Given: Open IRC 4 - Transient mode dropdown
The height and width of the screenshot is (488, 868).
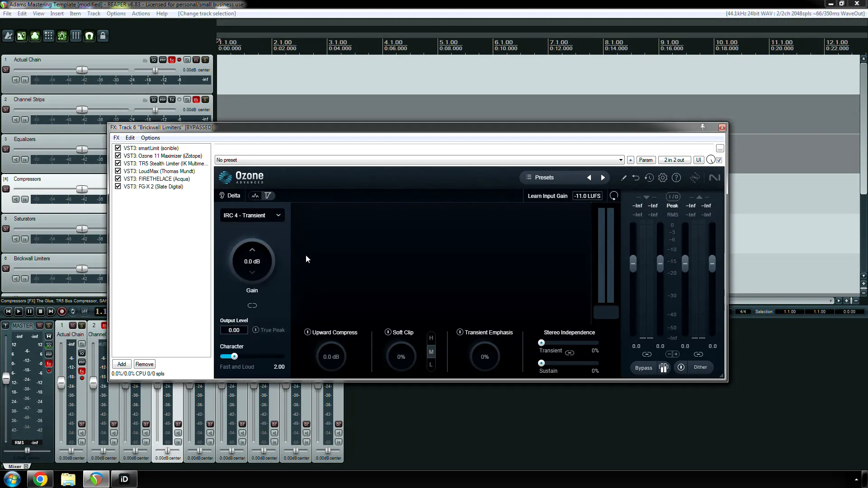Looking at the screenshot, I should click(x=252, y=216).
